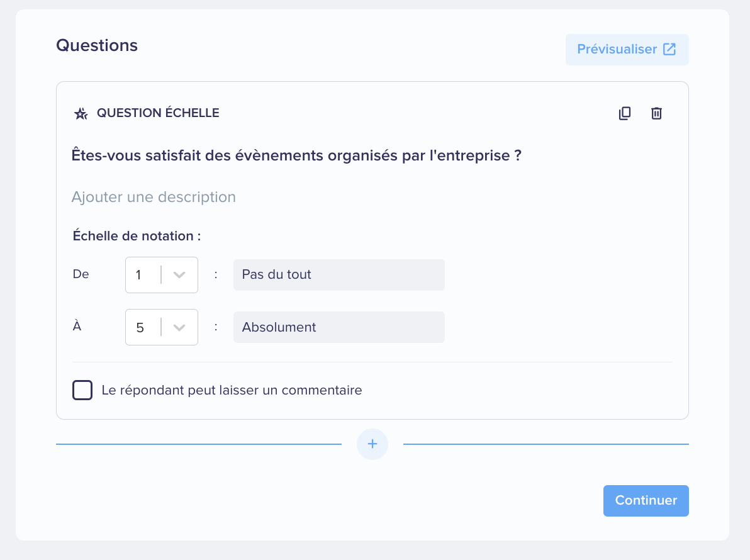The height and width of the screenshot is (560, 750).
Task: Delete the question with trash icon
Action: [656, 113]
